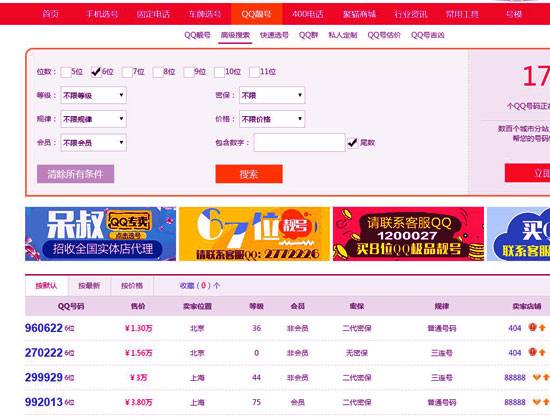Click the red badge icon in 960622 row
The height and width of the screenshot is (420, 550).
click(x=532, y=327)
